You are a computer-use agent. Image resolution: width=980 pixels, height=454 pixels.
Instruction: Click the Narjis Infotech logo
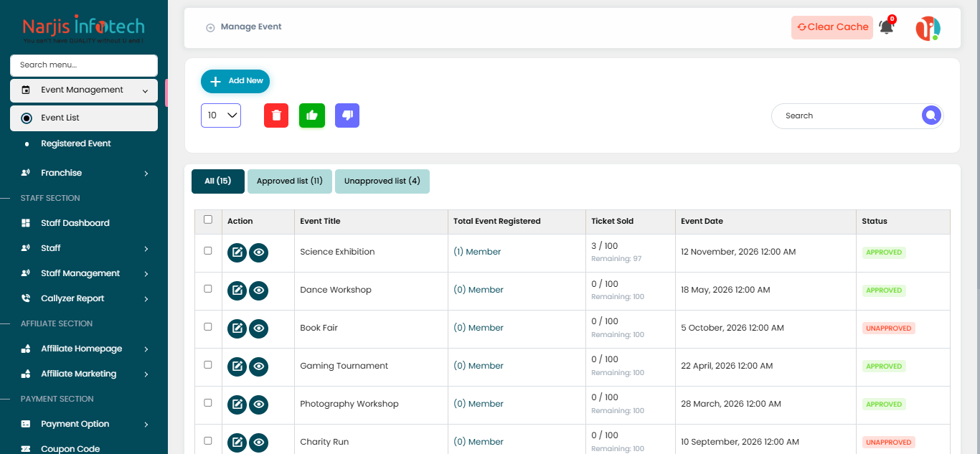point(83,29)
